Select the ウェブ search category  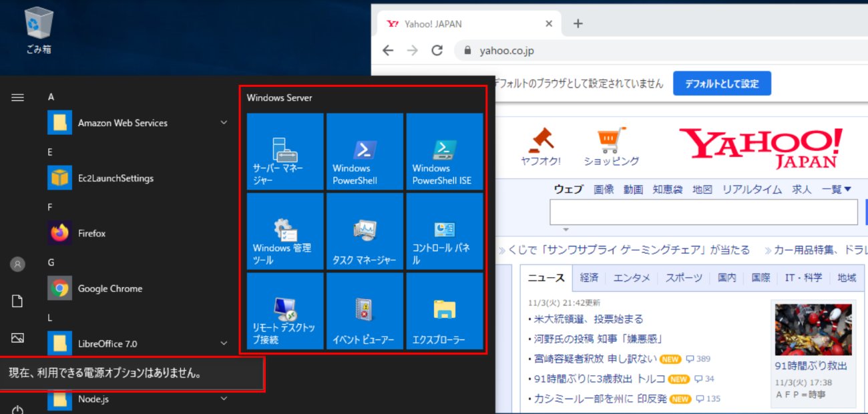(x=568, y=190)
